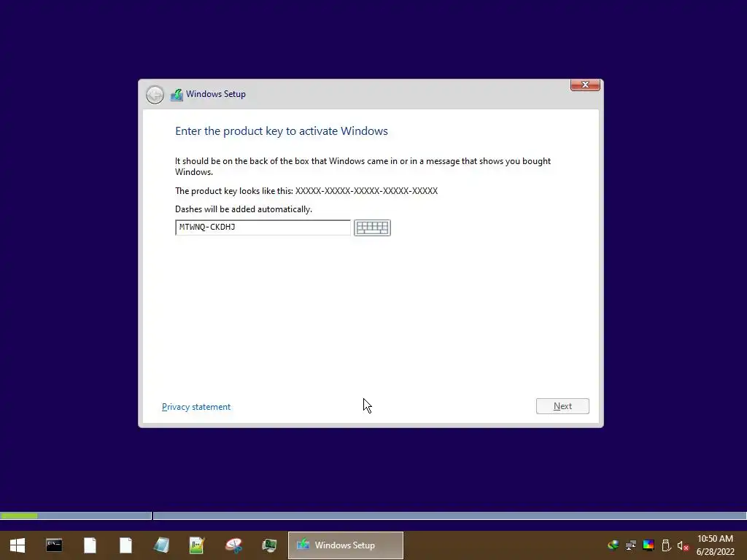Open the clock showing 10:50 AM
This screenshot has width=747, height=560.
[715, 545]
